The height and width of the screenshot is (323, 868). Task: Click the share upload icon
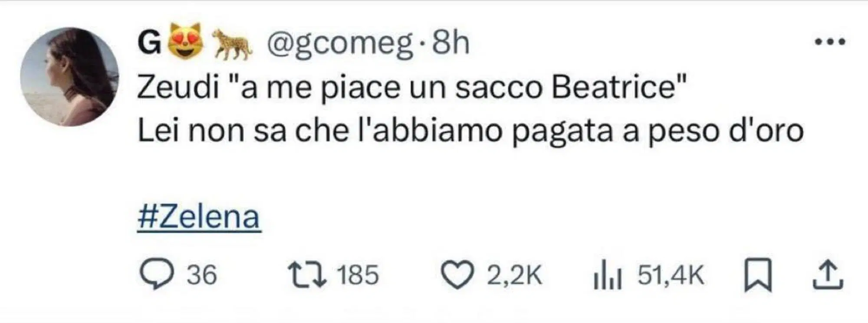pyautogui.click(x=828, y=274)
